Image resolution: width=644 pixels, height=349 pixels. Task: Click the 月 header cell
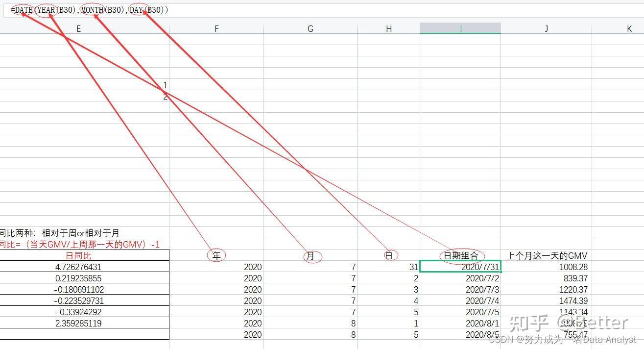coord(310,255)
